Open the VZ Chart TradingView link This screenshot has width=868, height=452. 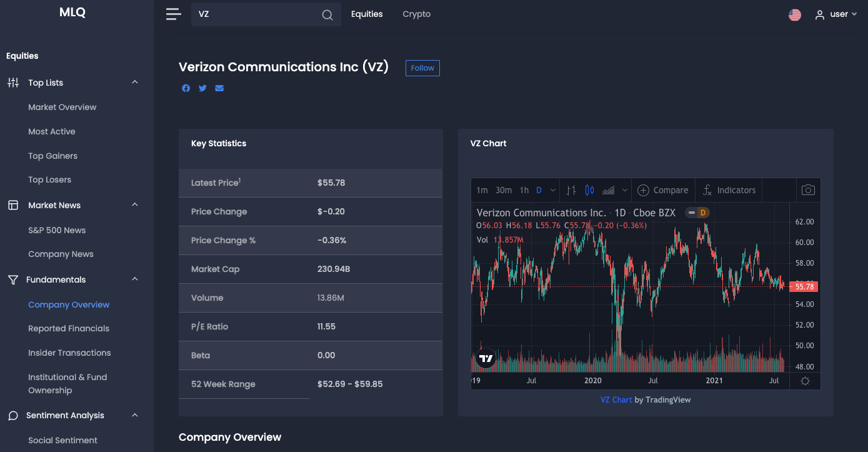click(x=616, y=399)
